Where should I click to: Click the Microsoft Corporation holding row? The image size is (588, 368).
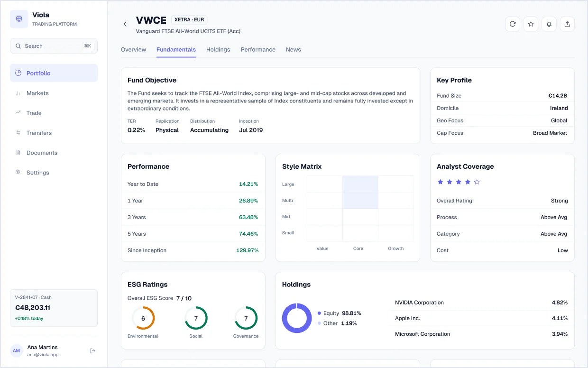click(481, 334)
